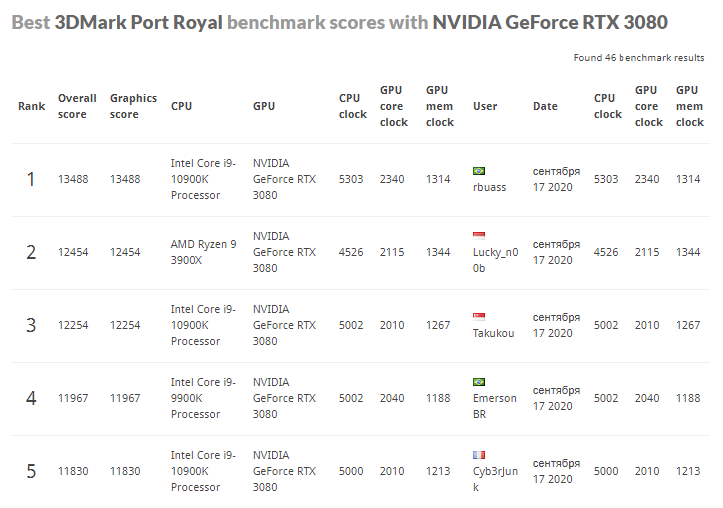Click the User column header

[485, 106]
